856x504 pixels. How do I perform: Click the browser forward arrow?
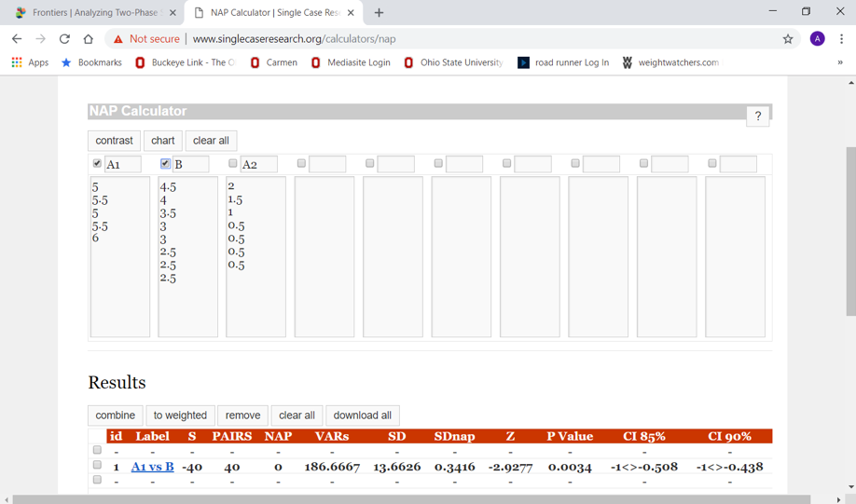click(x=40, y=39)
